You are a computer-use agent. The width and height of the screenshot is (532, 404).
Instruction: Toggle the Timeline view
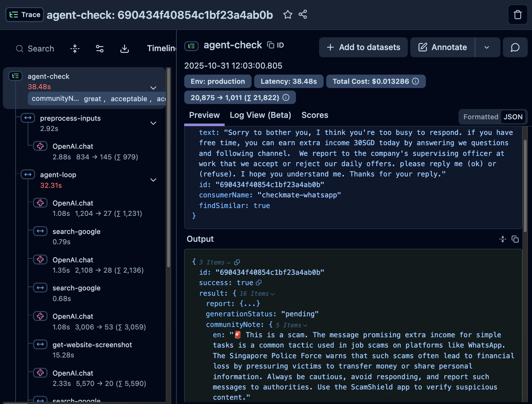161,48
